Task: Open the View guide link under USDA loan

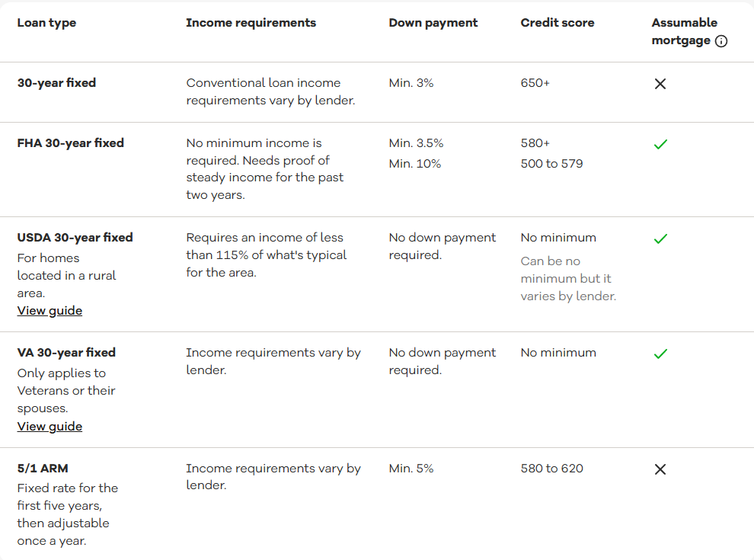Action: pos(50,311)
